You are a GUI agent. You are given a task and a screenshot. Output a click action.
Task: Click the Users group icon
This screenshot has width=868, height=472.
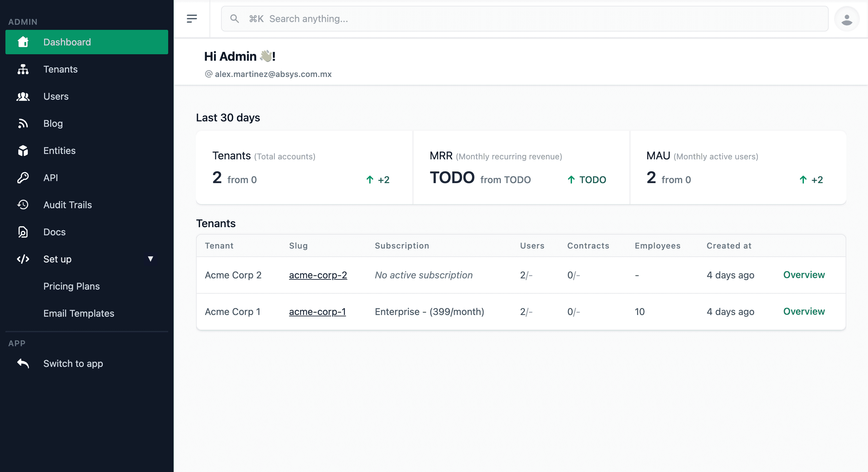[23, 96]
